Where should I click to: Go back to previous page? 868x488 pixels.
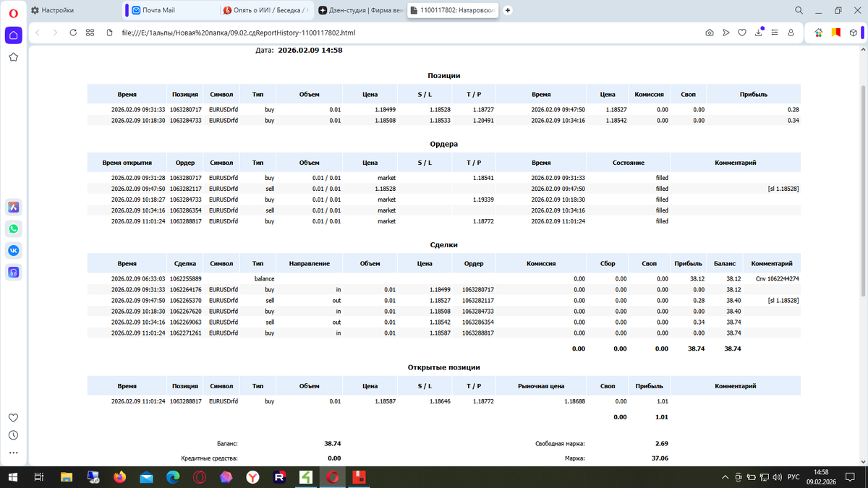click(38, 33)
